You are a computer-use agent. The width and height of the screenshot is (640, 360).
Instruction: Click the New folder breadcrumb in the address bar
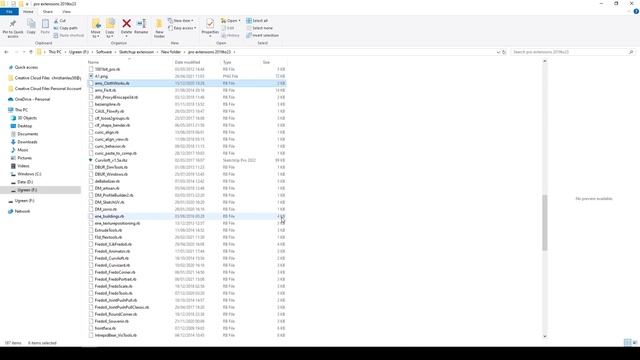(171, 52)
